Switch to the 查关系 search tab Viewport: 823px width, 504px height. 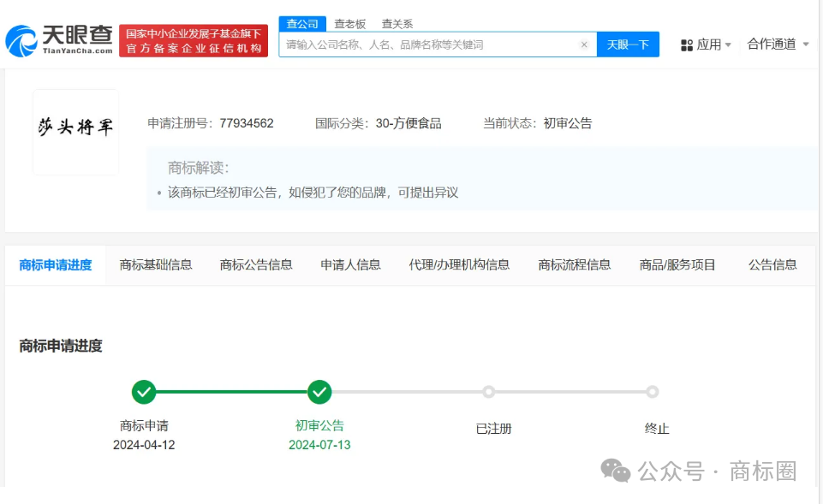point(397,24)
